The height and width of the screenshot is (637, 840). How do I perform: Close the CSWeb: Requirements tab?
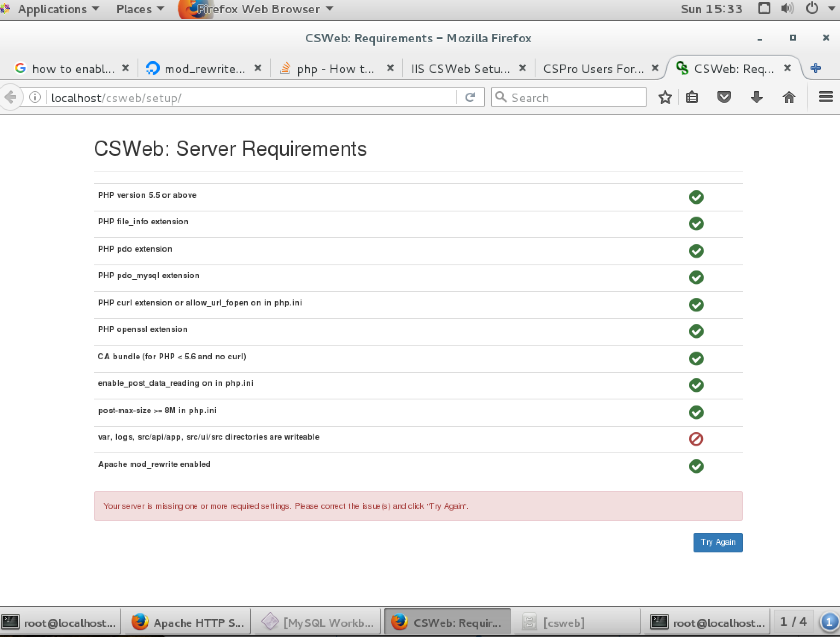click(787, 68)
